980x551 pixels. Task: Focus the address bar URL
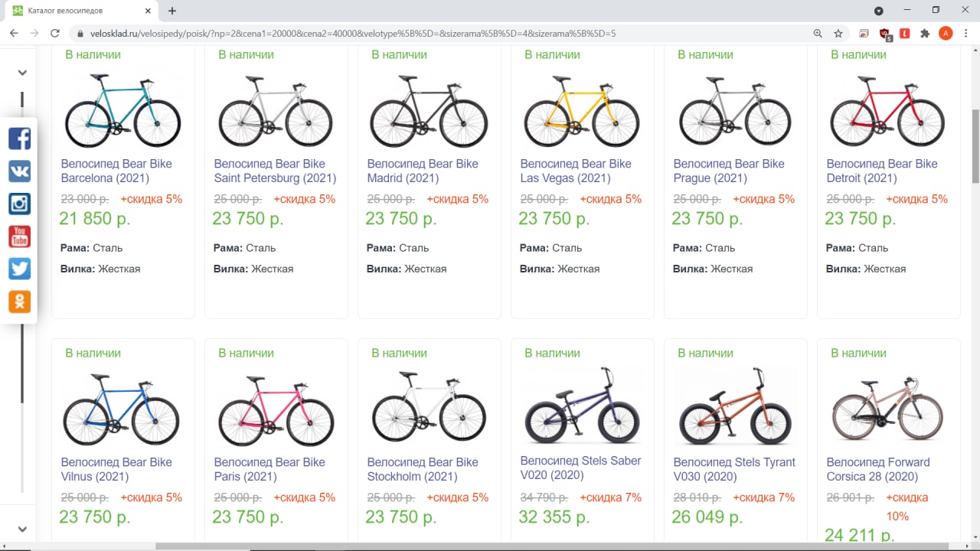[353, 34]
